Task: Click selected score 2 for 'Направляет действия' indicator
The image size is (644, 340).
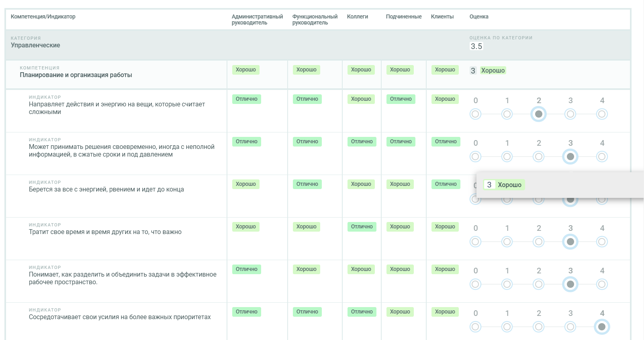Action: [539, 114]
